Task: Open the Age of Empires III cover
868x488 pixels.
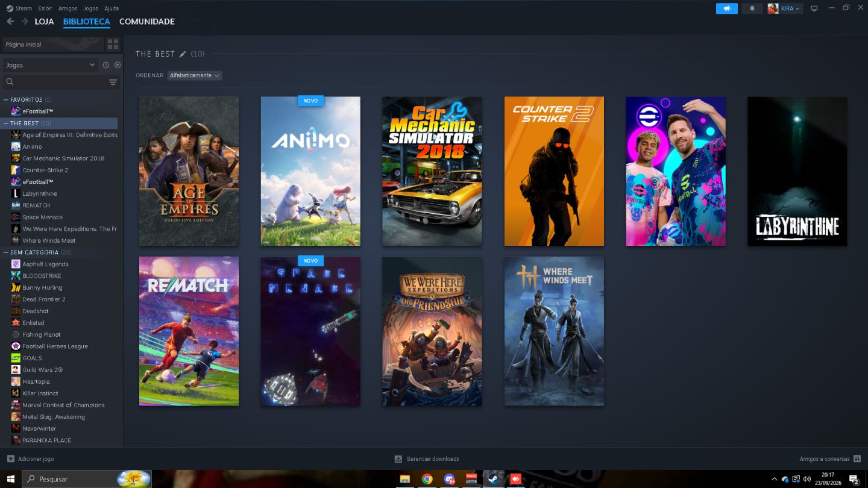Action: tap(189, 171)
